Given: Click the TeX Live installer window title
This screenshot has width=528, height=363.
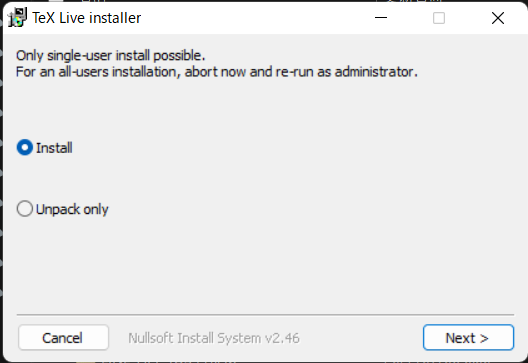Looking at the screenshot, I should pos(87,18).
